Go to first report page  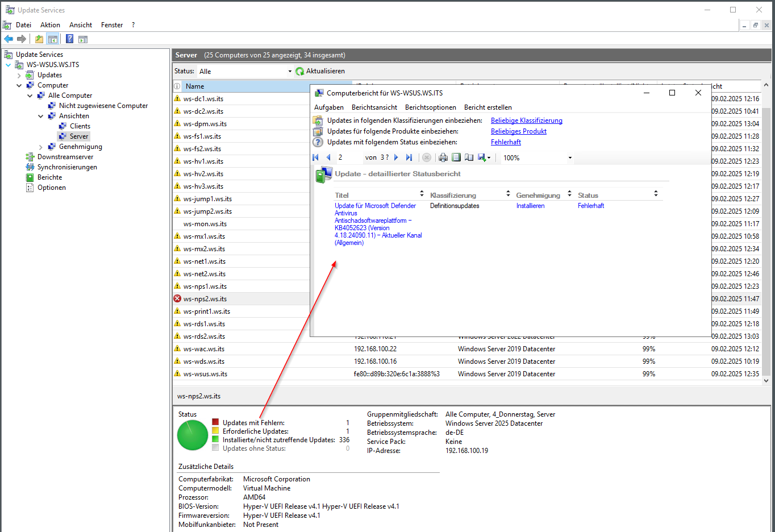coord(315,157)
